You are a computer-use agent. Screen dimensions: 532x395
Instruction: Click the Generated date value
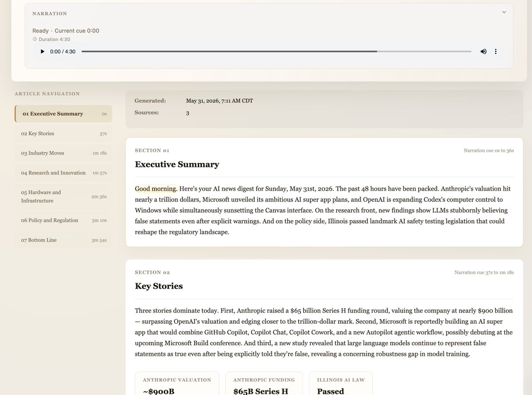(x=219, y=101)
